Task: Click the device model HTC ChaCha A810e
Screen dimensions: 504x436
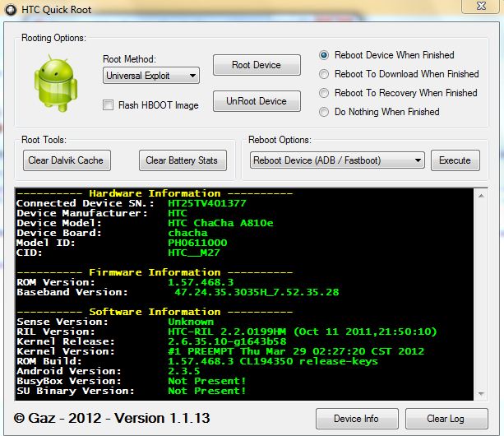Action: click(x=220, y=223)
